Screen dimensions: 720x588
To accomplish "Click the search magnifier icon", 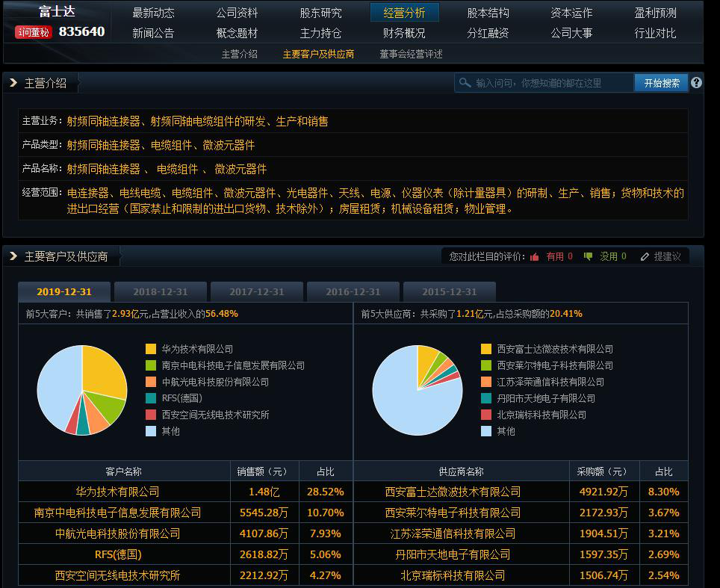I will [x=465, y=83].
